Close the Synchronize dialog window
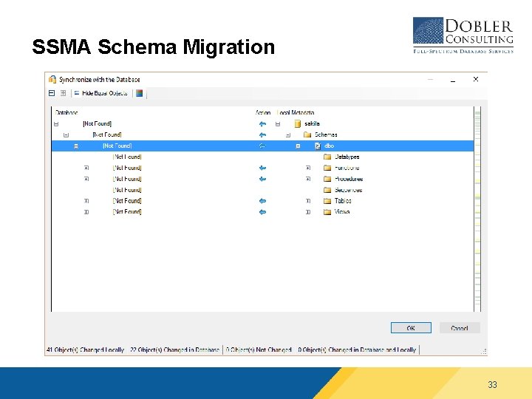 coord(476,79)
